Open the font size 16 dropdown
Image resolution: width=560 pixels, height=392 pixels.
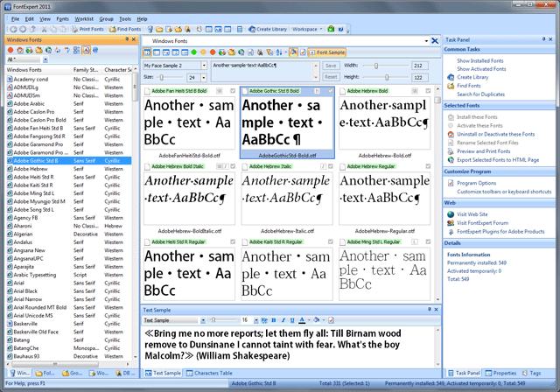256,320
